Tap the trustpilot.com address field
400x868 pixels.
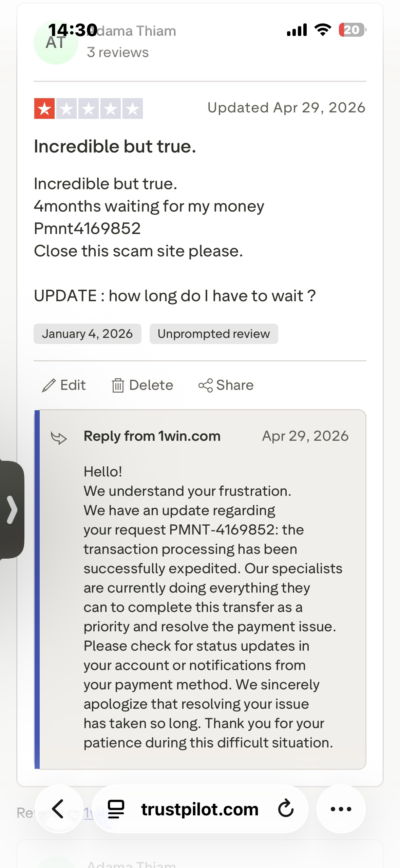coord(200,809)
